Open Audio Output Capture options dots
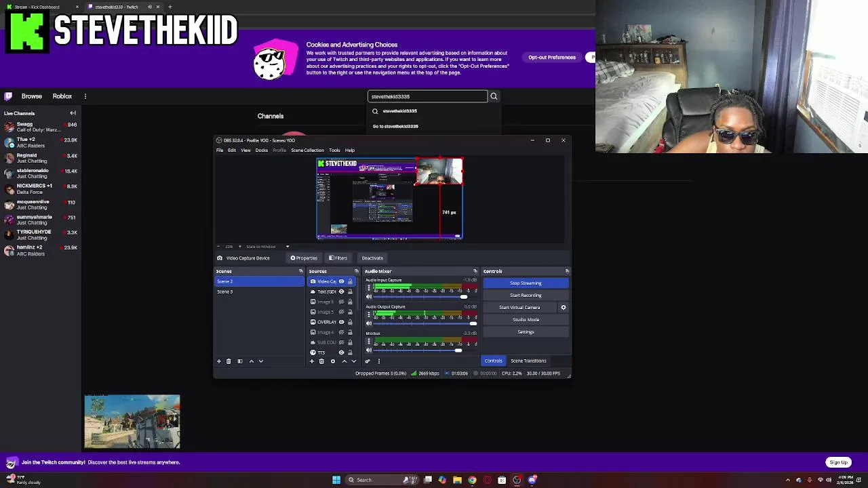 click(x=369, y=314)
